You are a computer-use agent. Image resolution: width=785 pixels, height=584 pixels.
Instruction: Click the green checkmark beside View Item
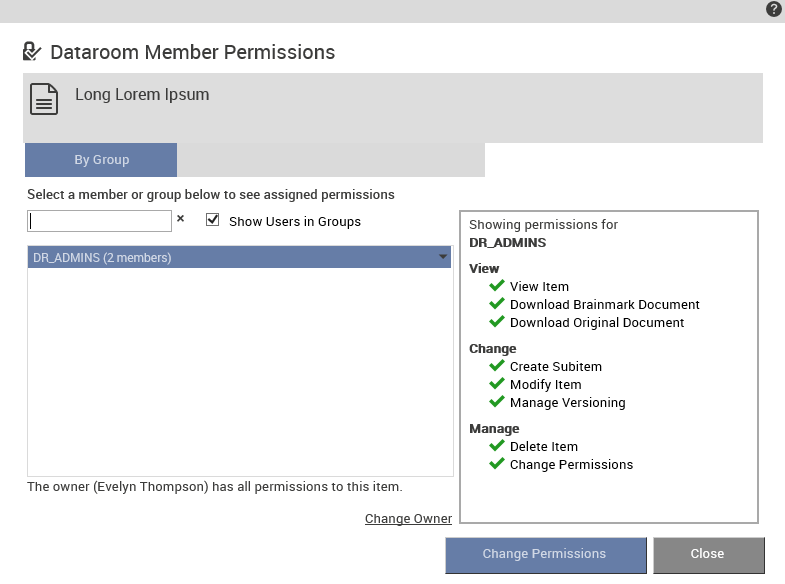(497, 286)
